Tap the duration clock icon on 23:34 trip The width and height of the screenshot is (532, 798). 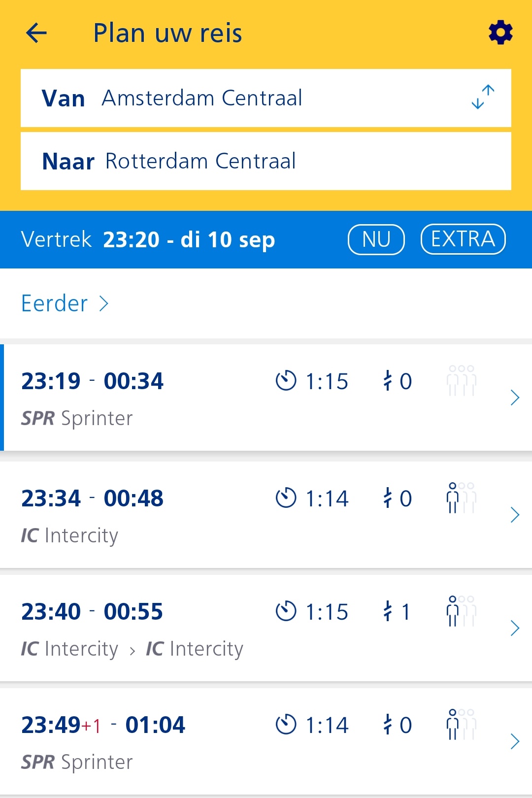[x=286, y=498]
